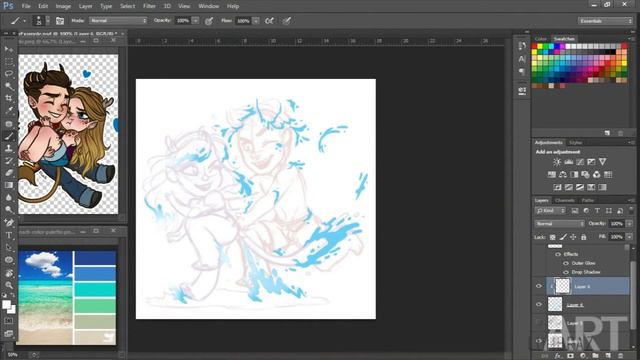Select the Move tool
640x360 pixels.
pyautogui.click(x=9, y=49)
